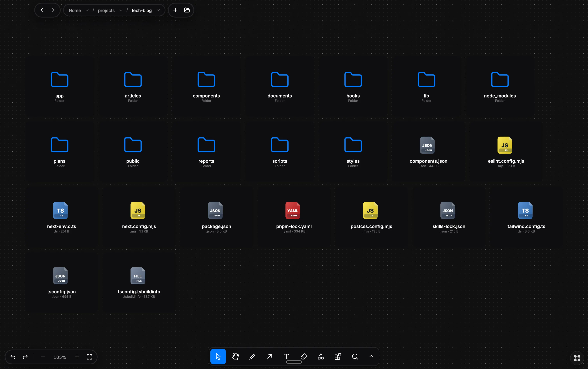The width and height of the screenshot is (588, 369).
Task: Click the magnifier search tool
Action: [355, 357]
